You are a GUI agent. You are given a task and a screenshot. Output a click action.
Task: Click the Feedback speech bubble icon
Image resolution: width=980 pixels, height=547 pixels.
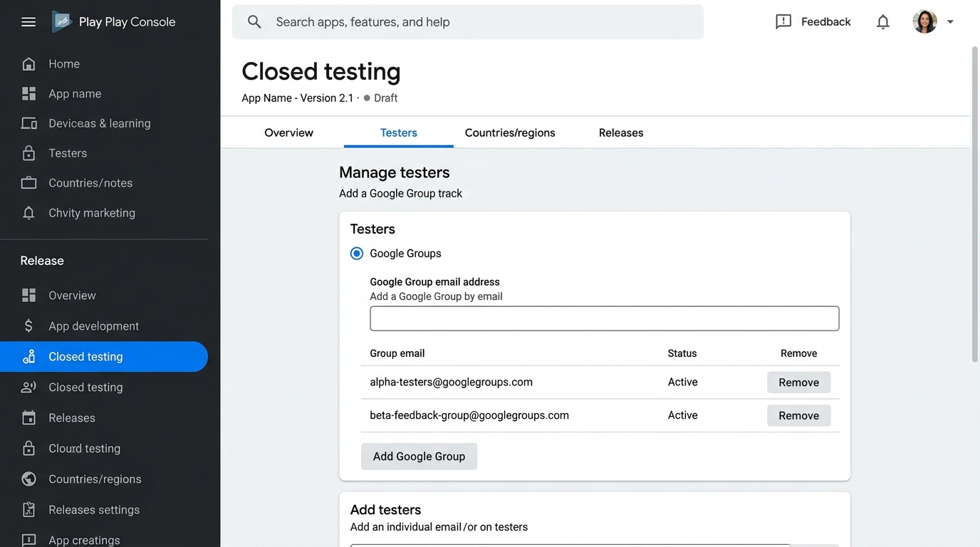coord(783,22)
